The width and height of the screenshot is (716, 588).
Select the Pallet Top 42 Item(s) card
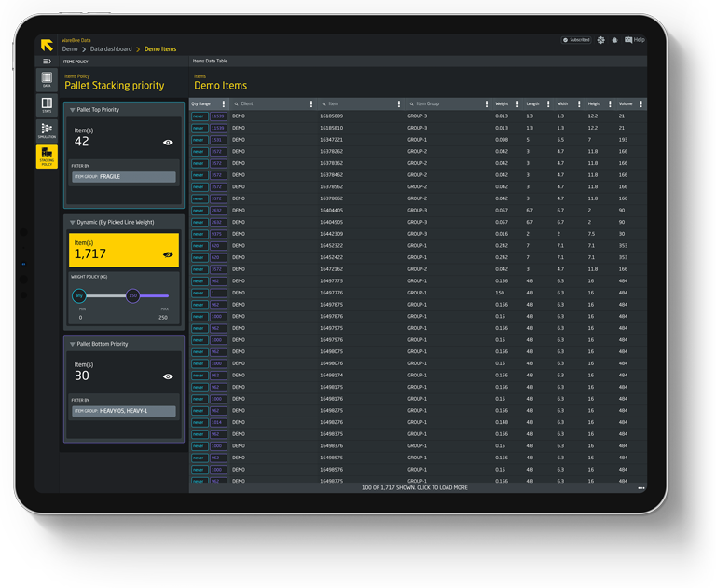point(124,137)
